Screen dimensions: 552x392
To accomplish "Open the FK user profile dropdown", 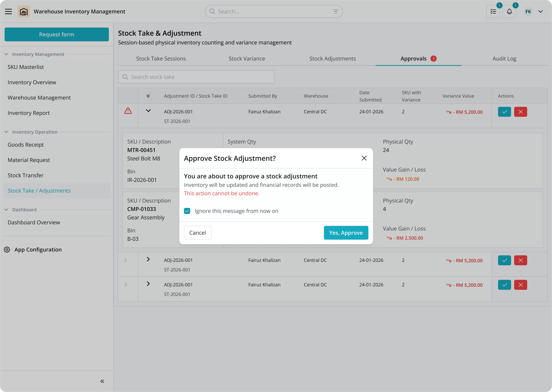I will tap(540, 12).
